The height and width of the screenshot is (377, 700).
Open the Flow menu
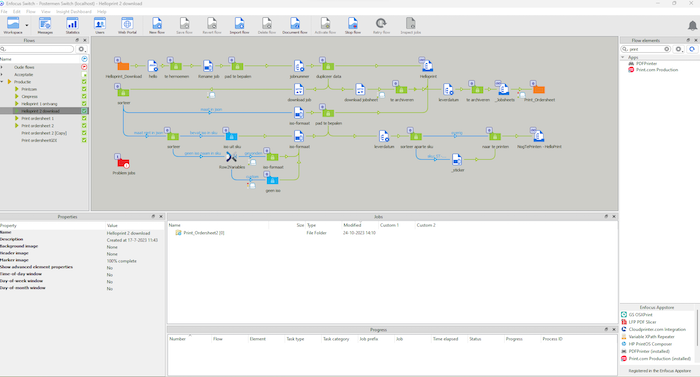pyautogui.click(x=31, y=12)
